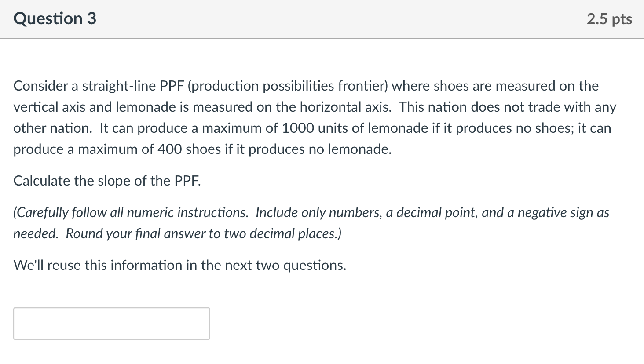Image resolution: width=644 pixels, height=364 pixels.
Task: Click the divider line below the header
Action: click(322, 38)
